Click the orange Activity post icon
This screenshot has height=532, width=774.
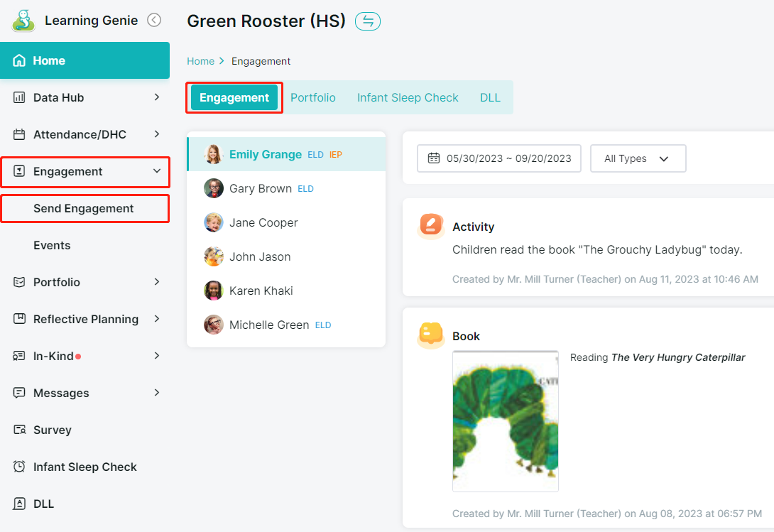coord(430,224)
